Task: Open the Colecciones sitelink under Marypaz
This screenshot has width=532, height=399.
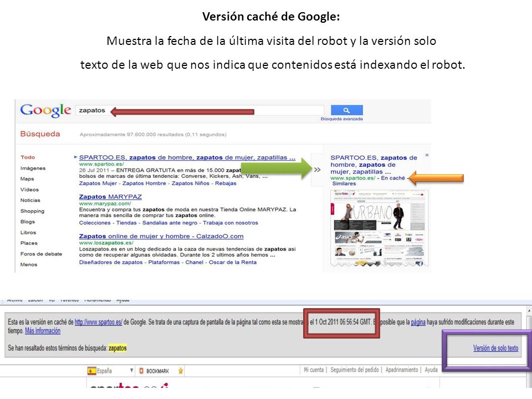Action: [95, 223]
